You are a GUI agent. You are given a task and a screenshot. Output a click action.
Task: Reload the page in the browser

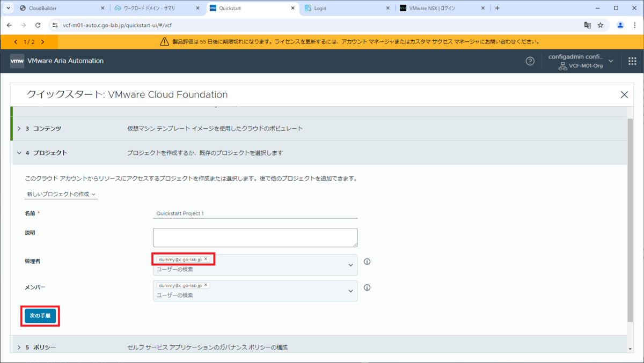tap(38, 25)
